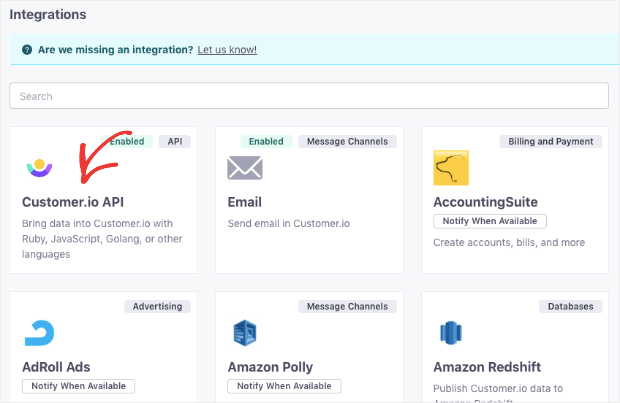Image resolution: width=620 pixels, height=403 pixels.
Task: Click the Customer.io API logo icon
Action: click(x=40, y=168)
